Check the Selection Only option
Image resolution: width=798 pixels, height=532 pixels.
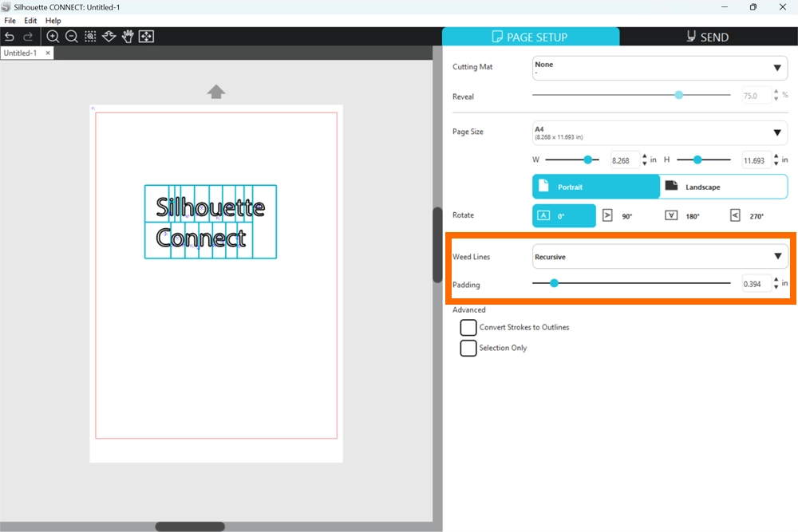(468, 349)
